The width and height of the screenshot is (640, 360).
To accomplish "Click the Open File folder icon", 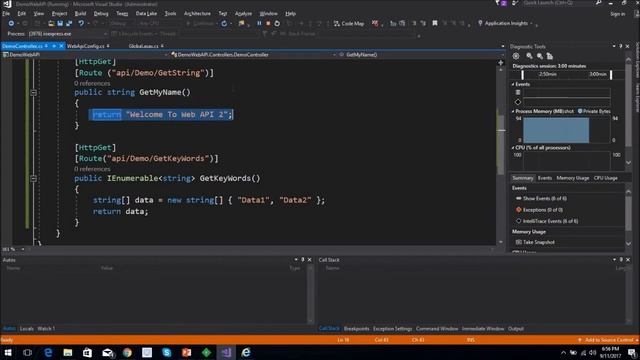I will [x=51, y=23].
